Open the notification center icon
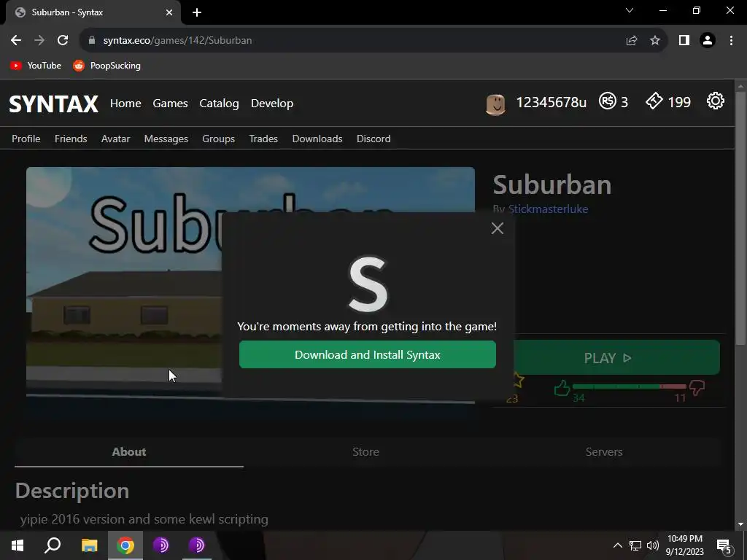 point(724,546)
